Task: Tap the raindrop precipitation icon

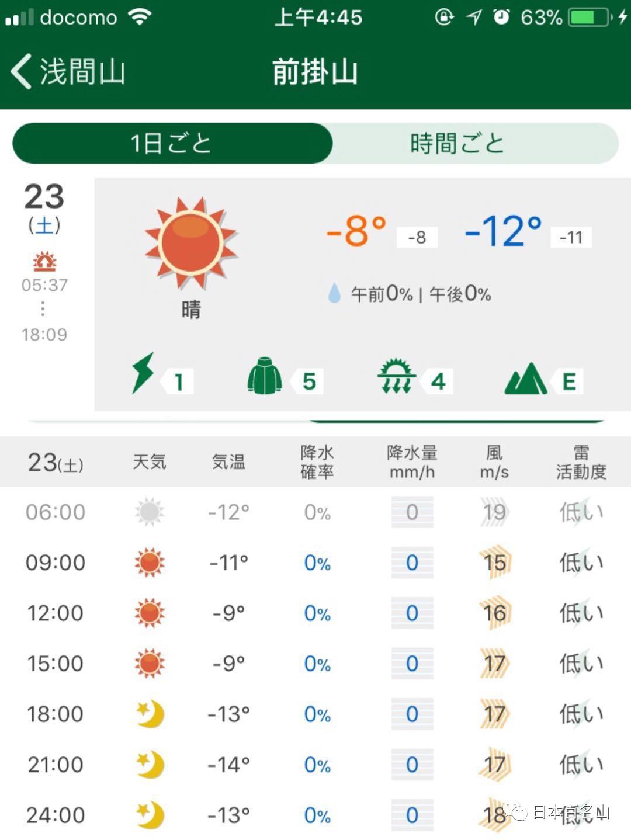Action: [x=334, y=293]
